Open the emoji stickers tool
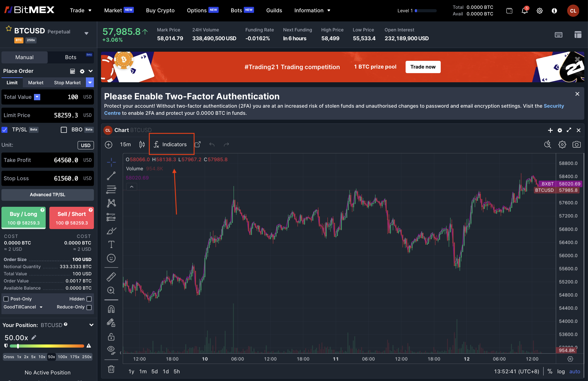The width and height of the screenshot is (588, 381). tap(111, 258)
